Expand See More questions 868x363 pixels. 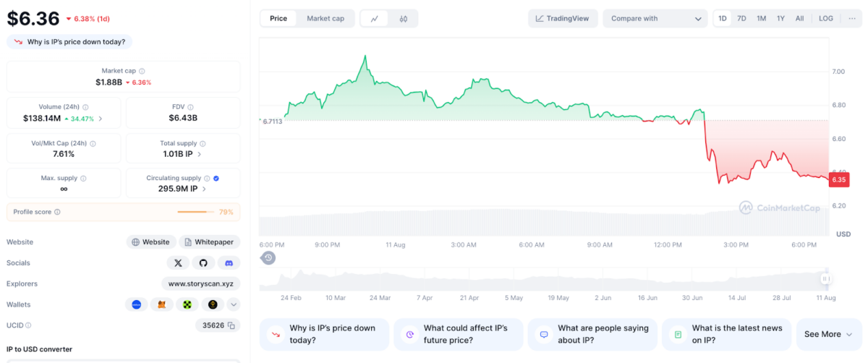click(x=829, y=334)
